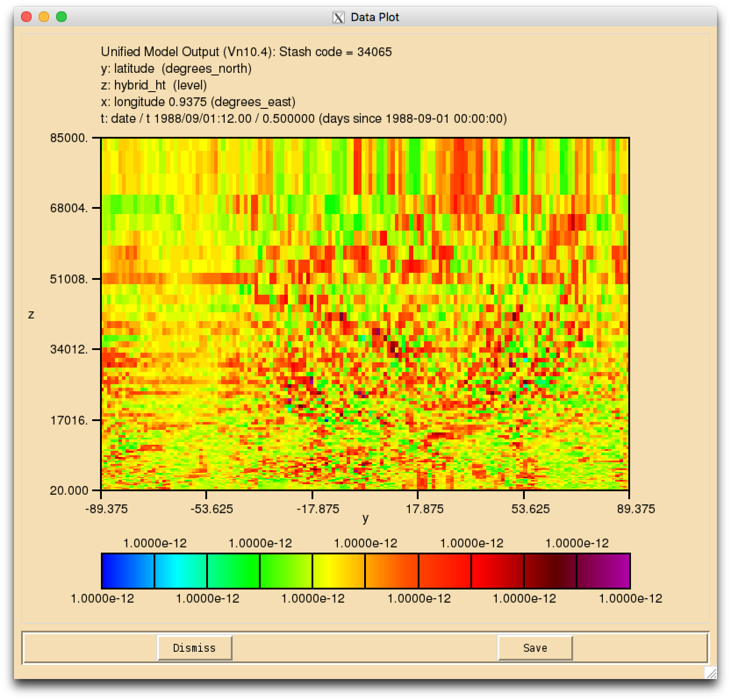
Task: Click the z-axis label 17016.
Action: 69,420
